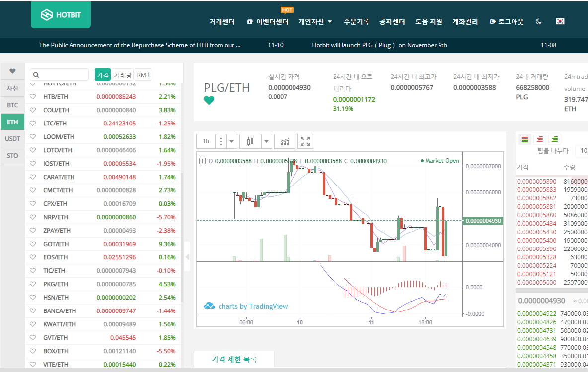Select the 1h interval button
This screenshot has height=372, width=588.
206,141
